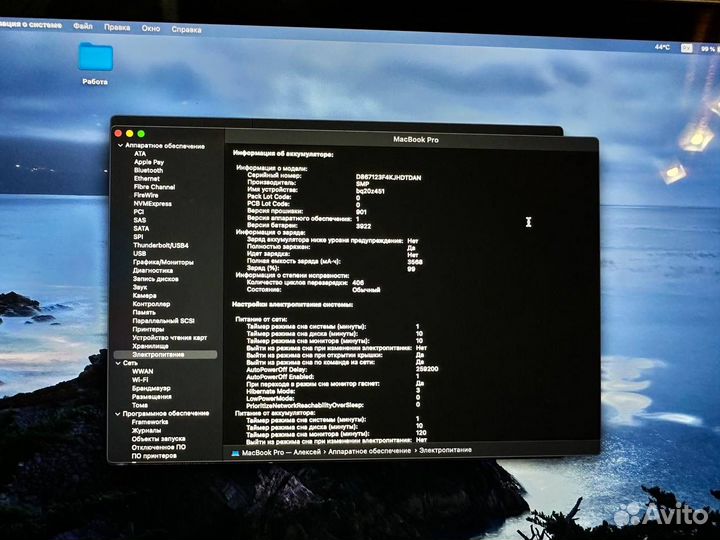Viewport: 720px width, 540px height.
Task: Click the Hibernate Mode row
Action: coord(332,391)
